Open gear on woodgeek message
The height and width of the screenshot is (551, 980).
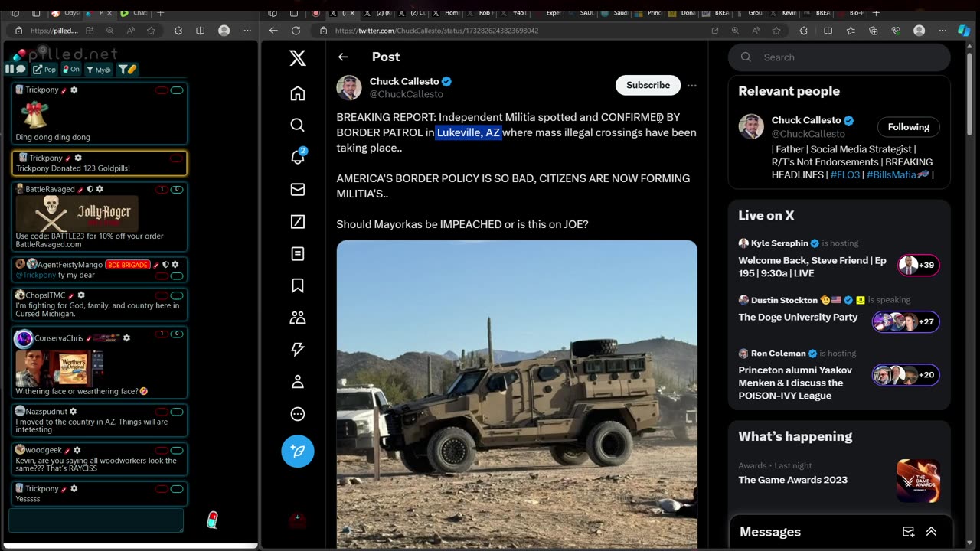coord(77,450)
